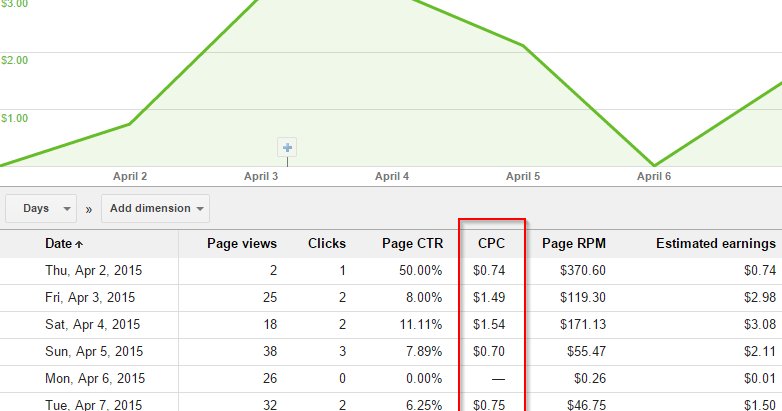Open the Days dropdown

tap(41, 208)
